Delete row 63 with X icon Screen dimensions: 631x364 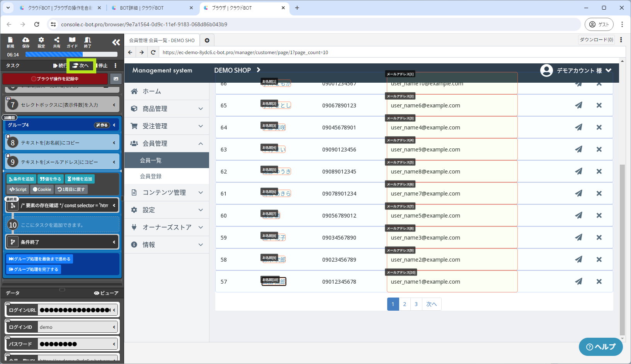(x=599, y=149)
